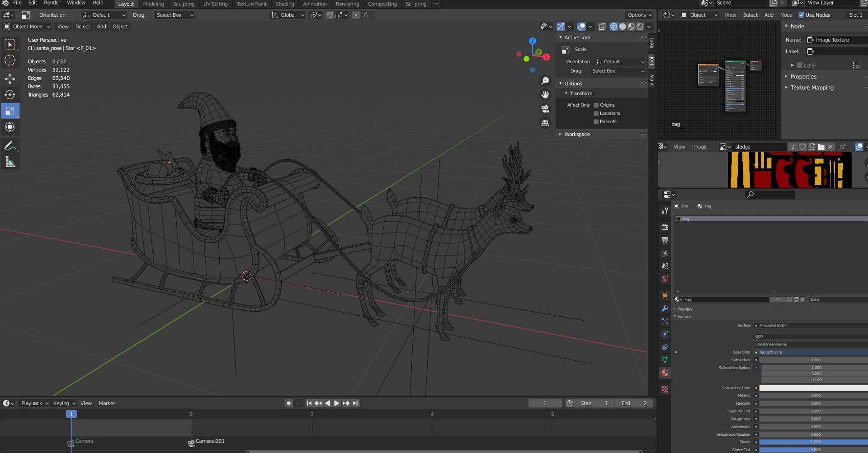868x453 pixels.
Task: Pin the sledge image in the image editor
Action: (842, 147)
